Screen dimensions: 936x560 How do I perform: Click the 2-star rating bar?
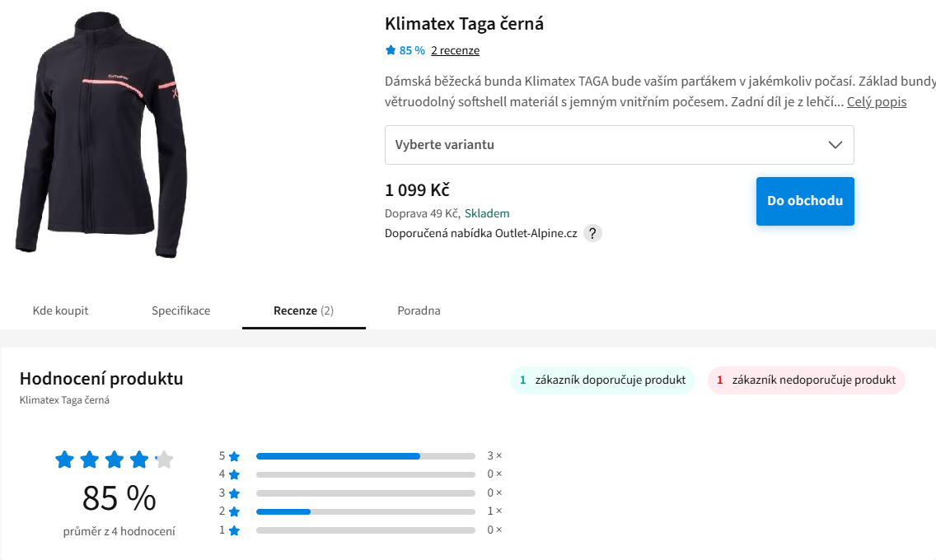(x=365, y=511)
